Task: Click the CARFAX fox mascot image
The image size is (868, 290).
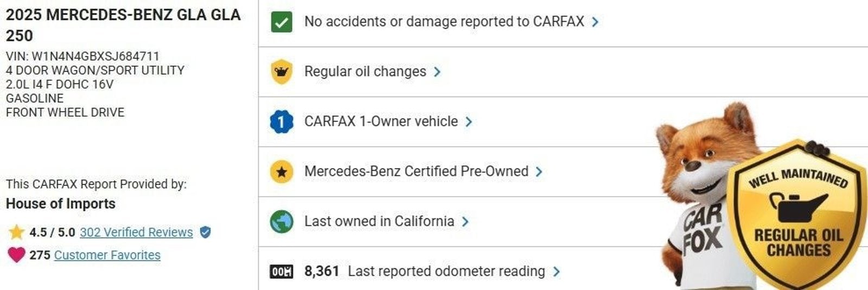Action: 700,190
